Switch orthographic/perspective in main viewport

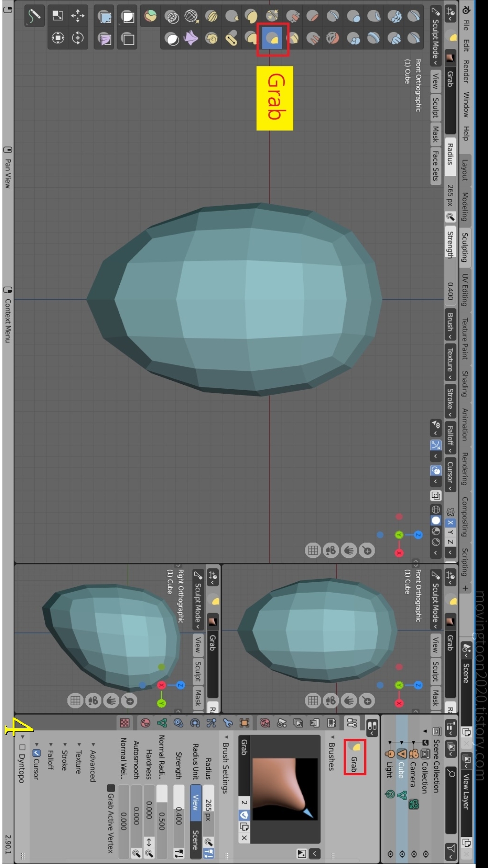(x=313, y=550)
